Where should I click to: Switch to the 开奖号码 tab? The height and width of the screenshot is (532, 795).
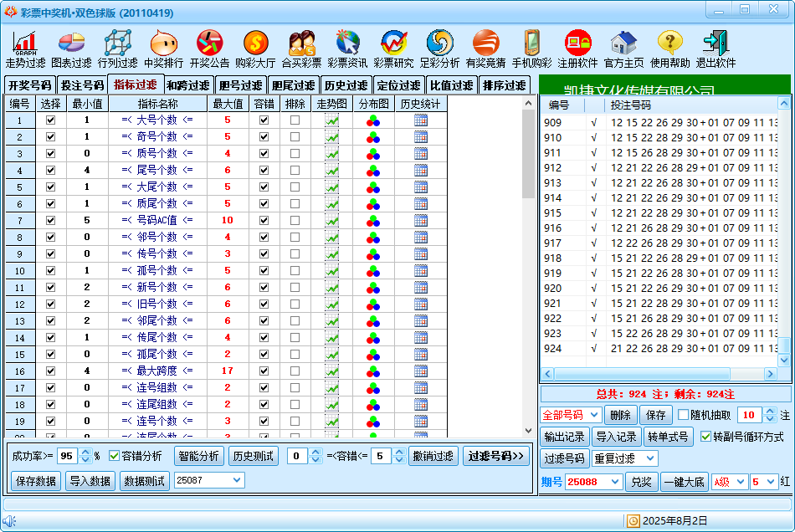pyautogui.click(x=30, y=85)
